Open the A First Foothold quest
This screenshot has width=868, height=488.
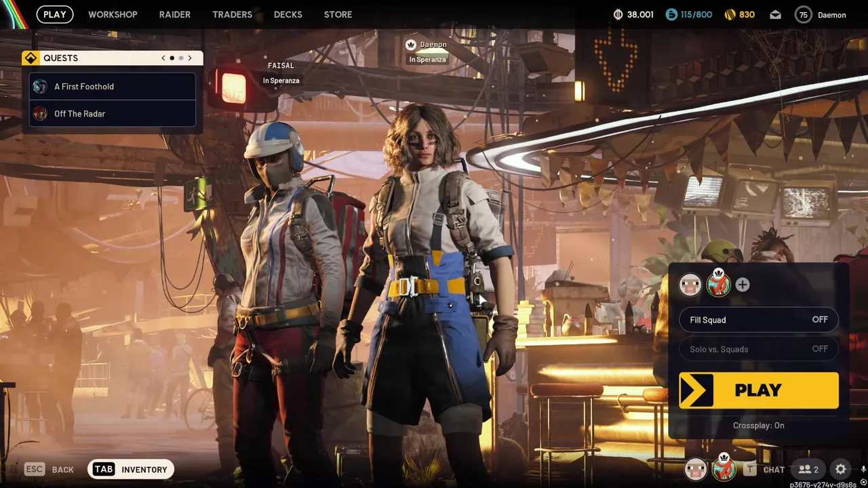coord(113,87)
